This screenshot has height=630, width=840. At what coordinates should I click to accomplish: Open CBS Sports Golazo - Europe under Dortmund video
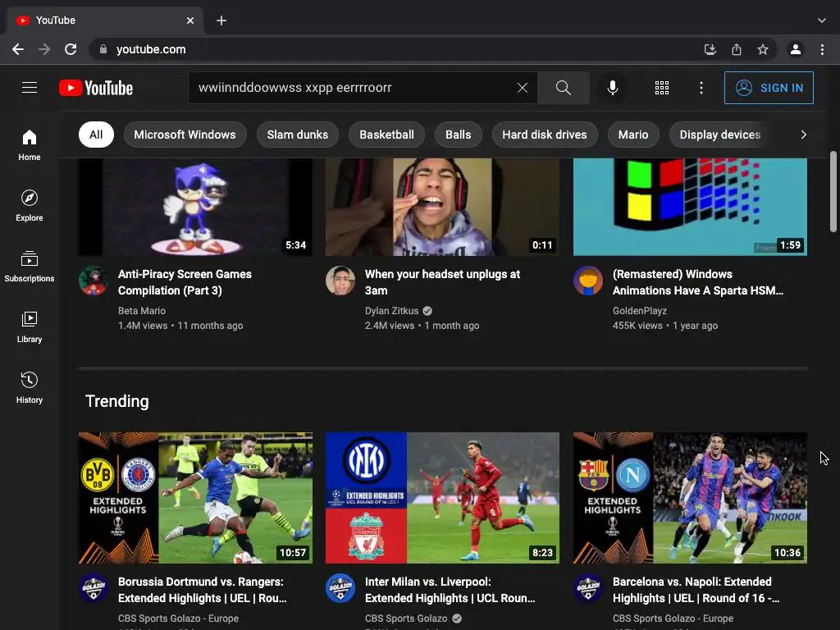(178, 619)
